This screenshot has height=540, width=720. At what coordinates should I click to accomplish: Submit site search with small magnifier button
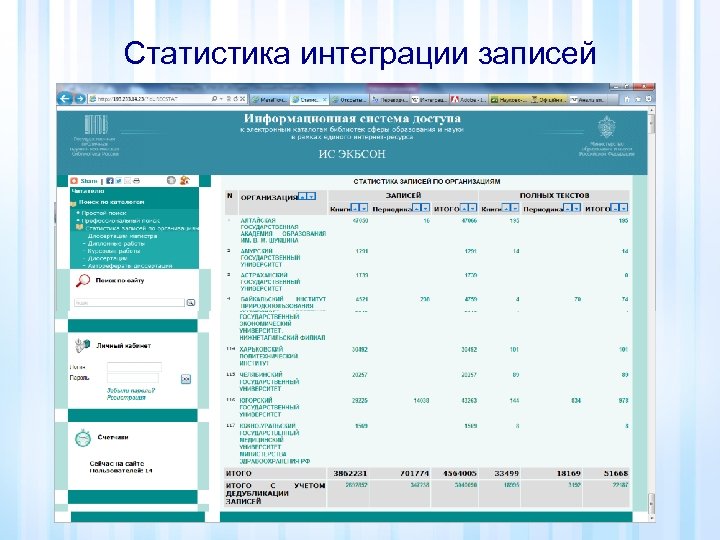pos(191,303)
